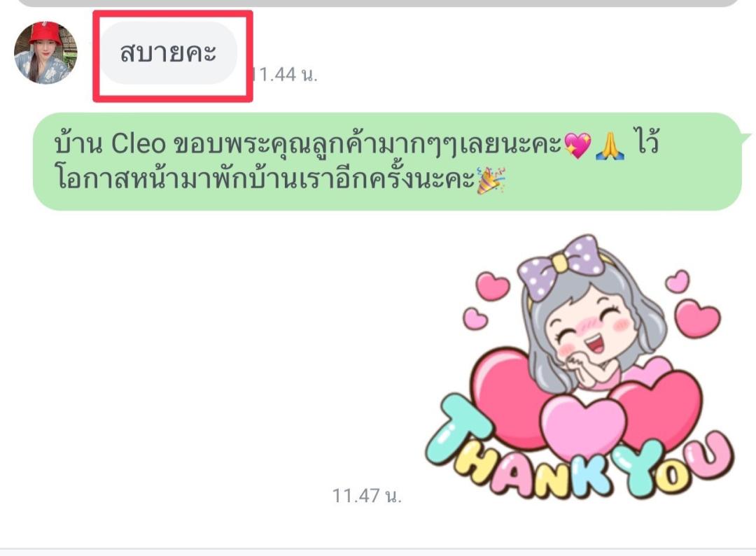Click the light pink center heart on sticker

pos(583,424)
